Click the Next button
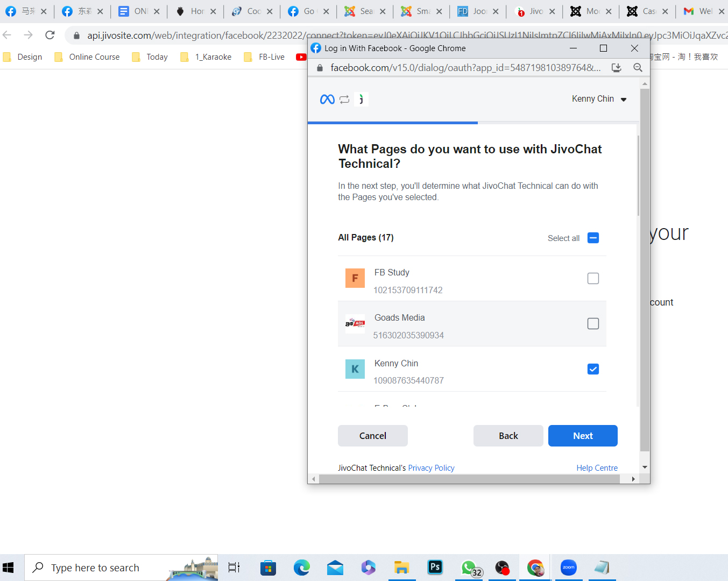728x581 pixels. click(583, 436)
